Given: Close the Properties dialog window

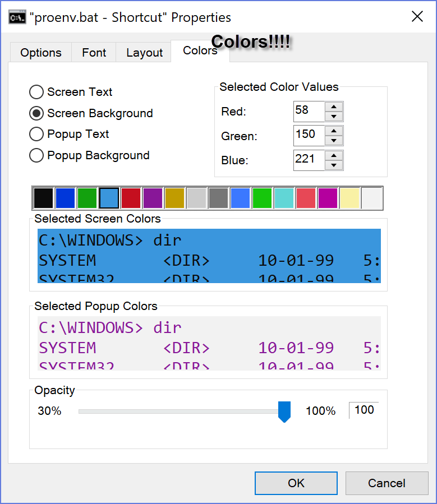Looking at the screenshot, I should [x=417, y=16].
